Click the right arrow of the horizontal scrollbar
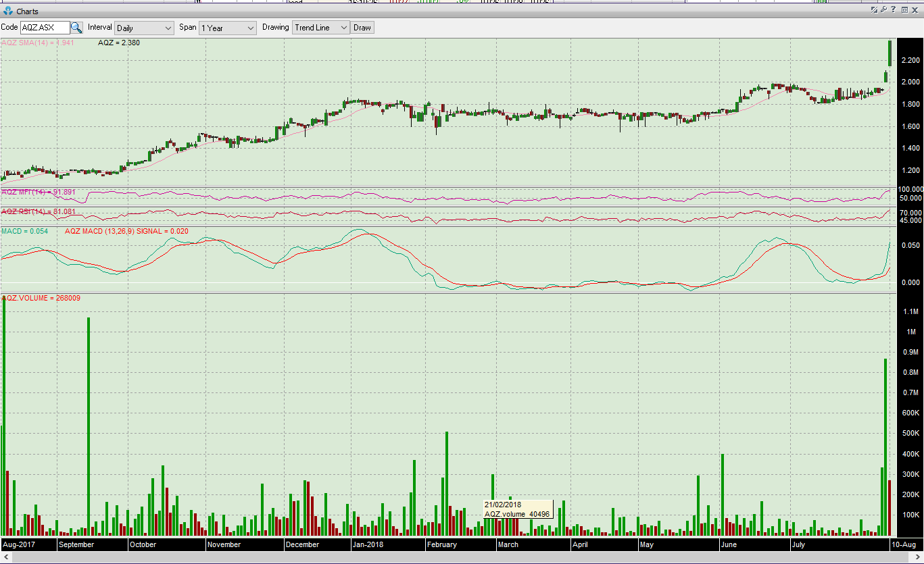This screenshot has height=564, width=924. (x=917, y=557)
